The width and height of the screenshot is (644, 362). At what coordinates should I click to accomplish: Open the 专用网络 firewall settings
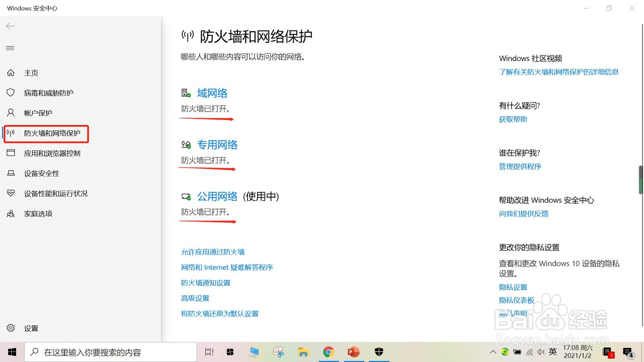tap(217, 144)
